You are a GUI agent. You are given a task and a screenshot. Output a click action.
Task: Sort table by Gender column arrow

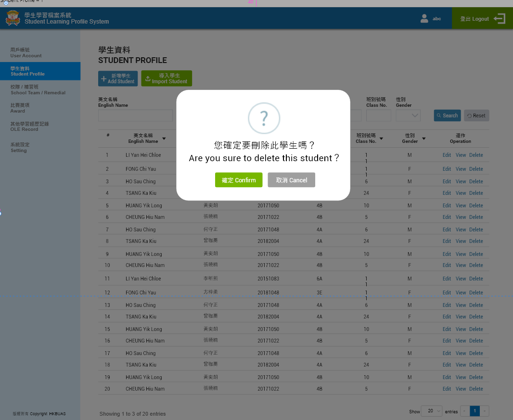pyautogui.click(x=424, y=139)
